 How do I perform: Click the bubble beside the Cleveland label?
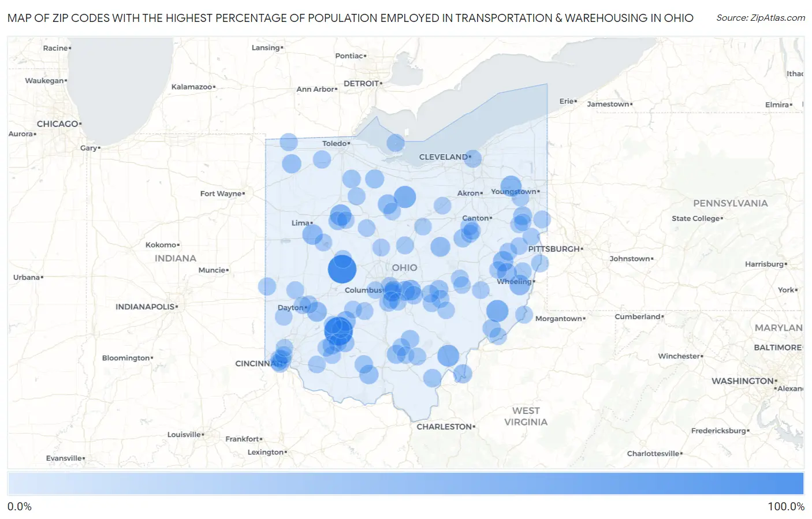coord(473,158)
